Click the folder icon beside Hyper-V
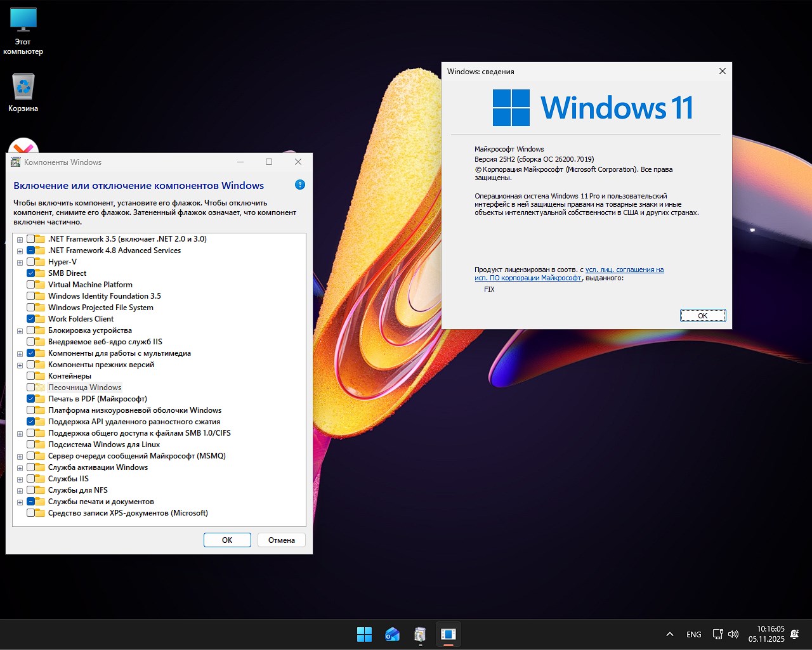812x650 pixels. (x=41, y=262)
